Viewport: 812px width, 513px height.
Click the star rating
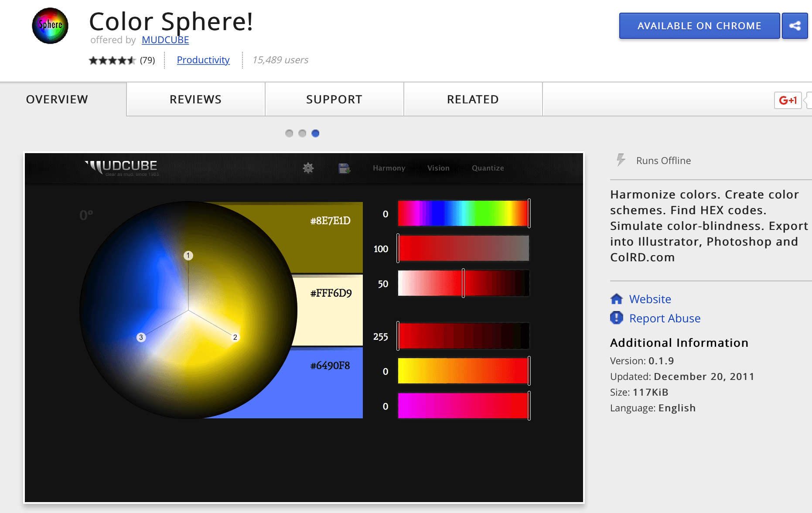(x=113, y=60)
